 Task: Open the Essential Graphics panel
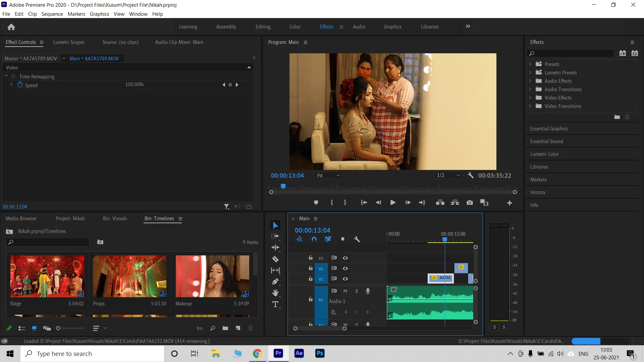549,129
